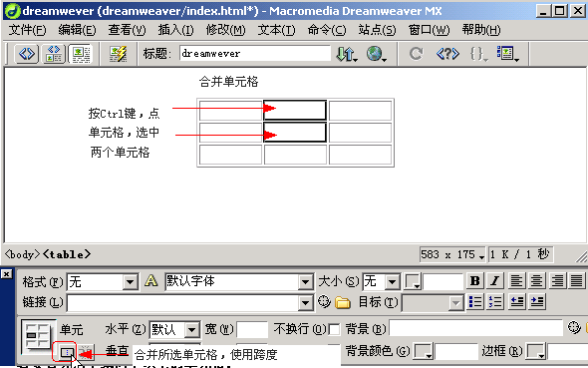
Task: Open the background color (背景颜色) swatch
Action: pos(423,352)
